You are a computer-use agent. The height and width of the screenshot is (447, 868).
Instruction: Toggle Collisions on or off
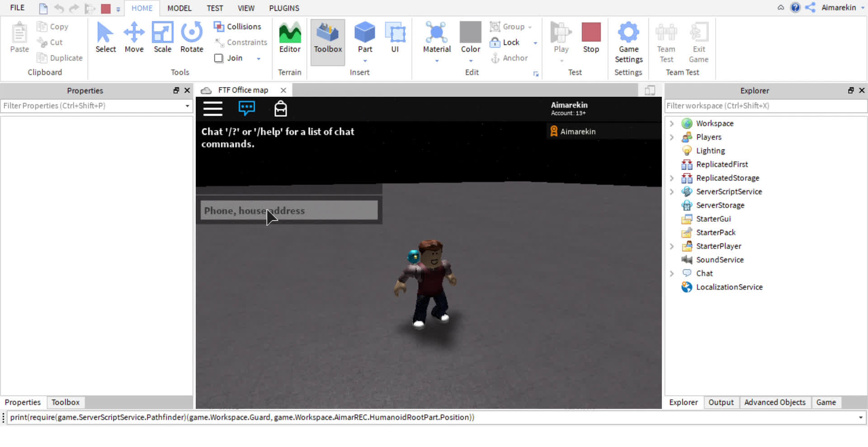tap(237, 27)
